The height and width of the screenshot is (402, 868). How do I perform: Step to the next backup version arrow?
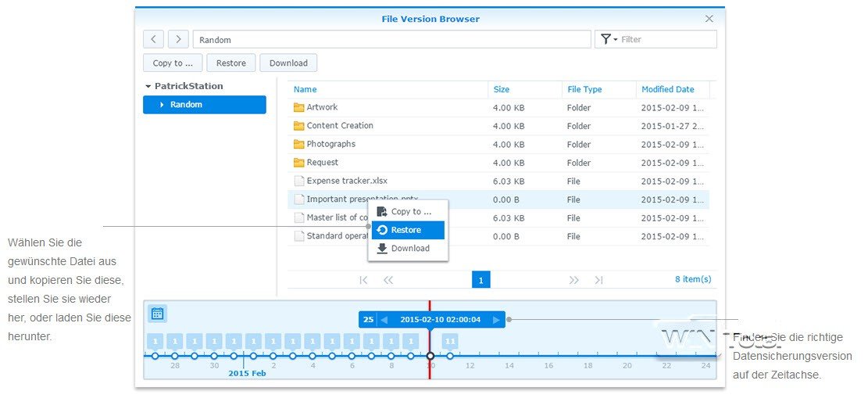point(496,319)
